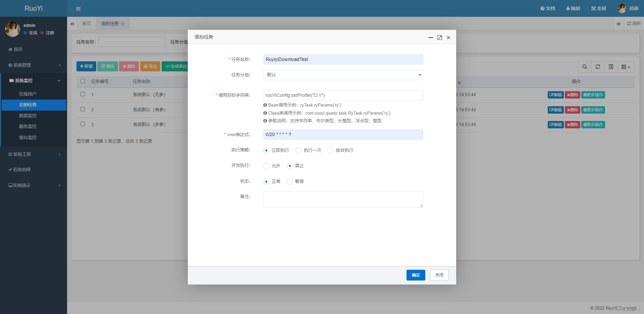This screenshot has width=644, height=314.
Task: Open 在线用户 in the sidebar
Action: pos(28,94)
